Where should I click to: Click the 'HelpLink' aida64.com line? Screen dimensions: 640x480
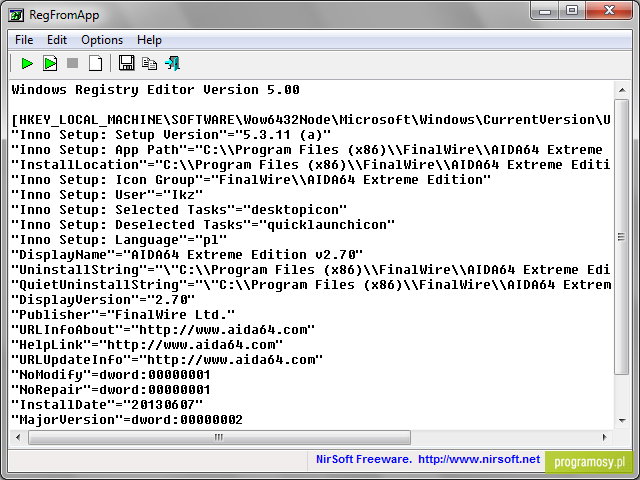(147, 345)
